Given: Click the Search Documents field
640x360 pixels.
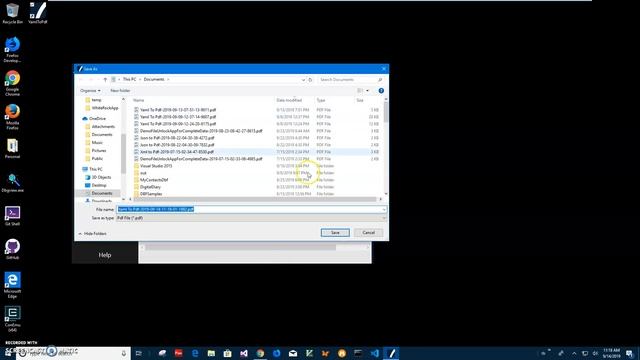Looking at the screenshot, I should (350, 80).
